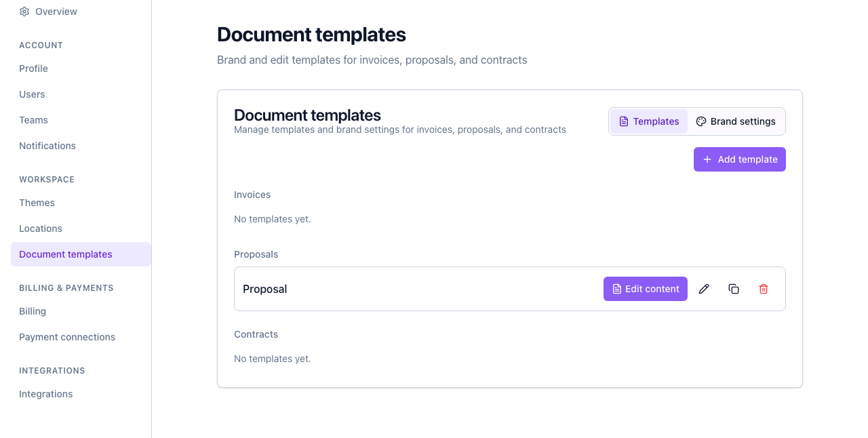This screenshot has width=868, height=438.
Task: Switch to the Brand settings tab
Action: (x=736, y=121)
